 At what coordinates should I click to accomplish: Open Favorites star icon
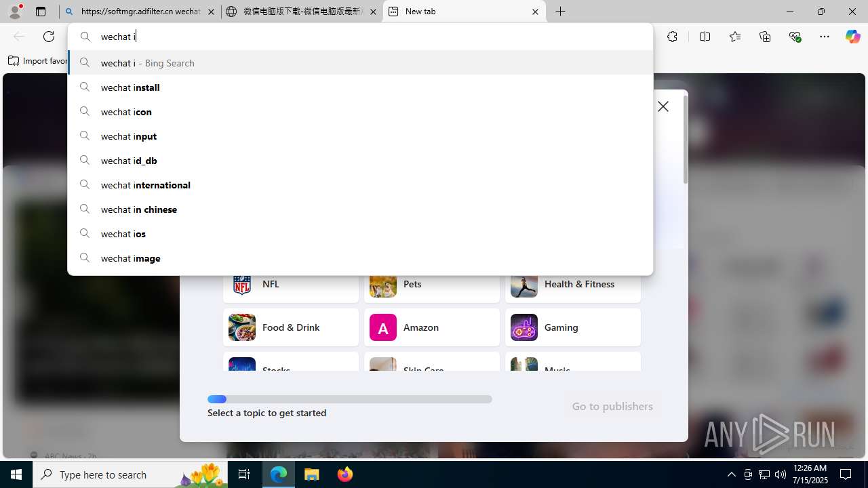point(735,37)
